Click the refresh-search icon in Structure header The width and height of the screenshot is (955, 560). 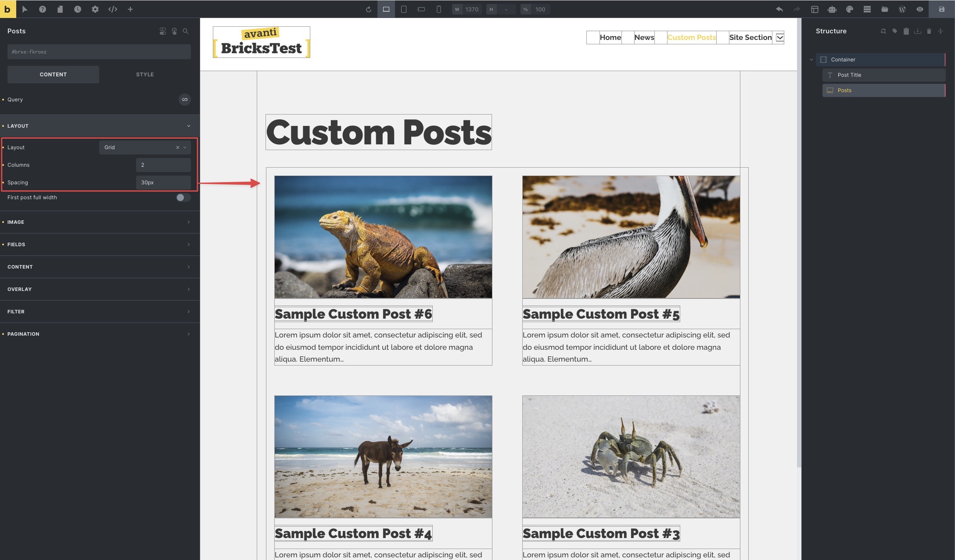coord(883,31)
